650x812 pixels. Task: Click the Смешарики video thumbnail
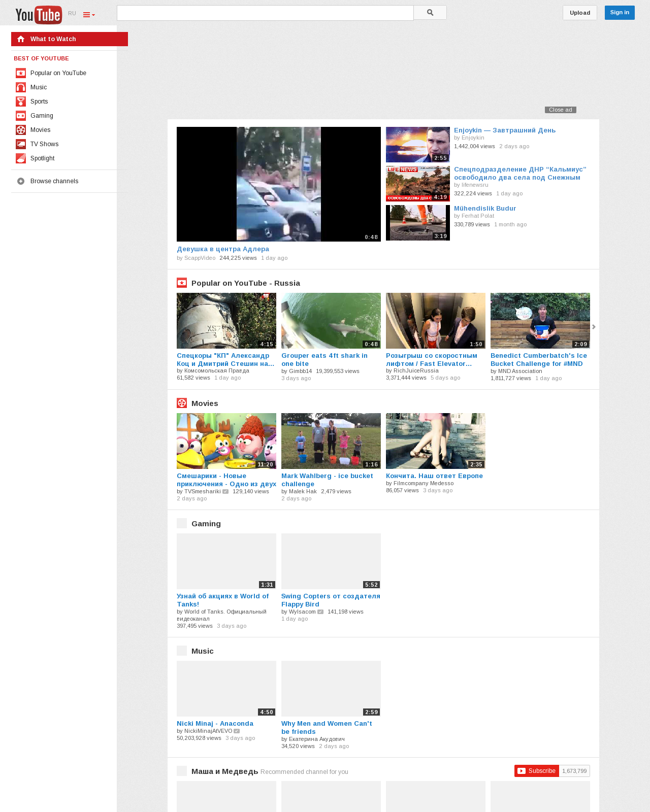[x=226, y=441]
